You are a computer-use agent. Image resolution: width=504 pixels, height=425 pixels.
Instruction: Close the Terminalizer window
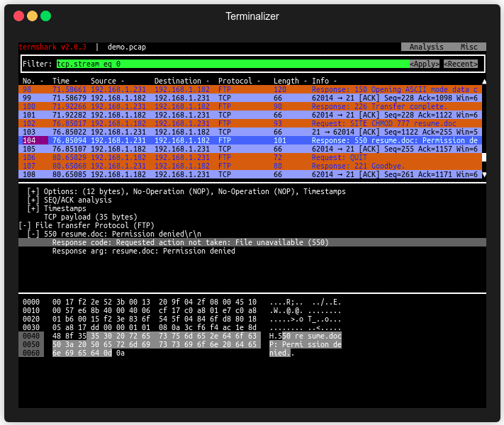(x=18, y=16)
